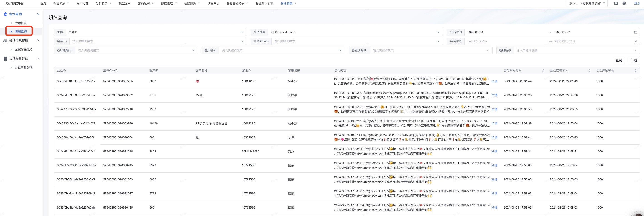Open 详情 for session 66c89d5106cfcd1ea7a2c714
This screenshot has height=216, width=644.
click(x=494, y=82)
